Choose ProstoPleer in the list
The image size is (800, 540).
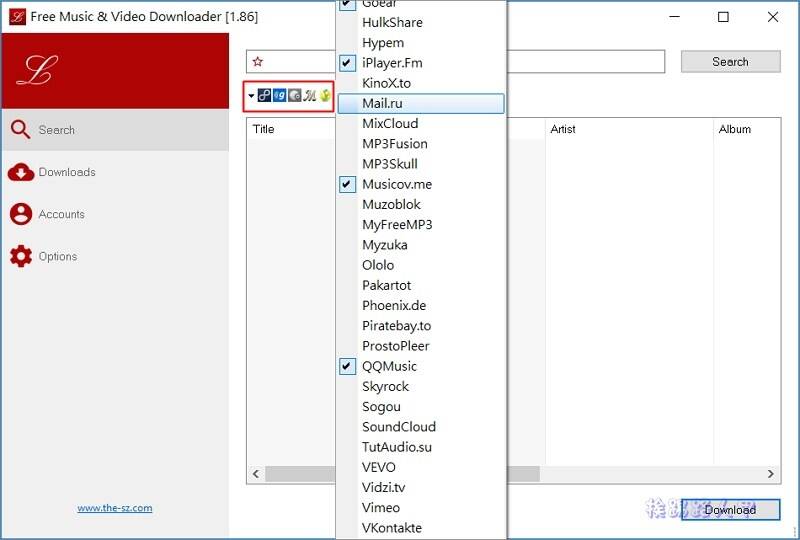pyautogui.click(x=421, y=346)
